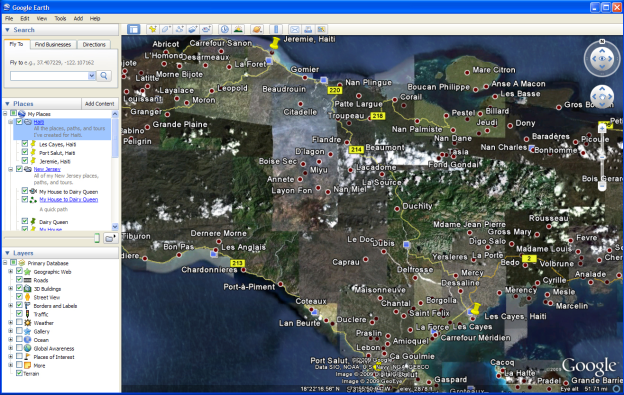Click the zoom-in plus button on map
The width and height of the screenshot is (624, 395).
click(x=602, y=128)
